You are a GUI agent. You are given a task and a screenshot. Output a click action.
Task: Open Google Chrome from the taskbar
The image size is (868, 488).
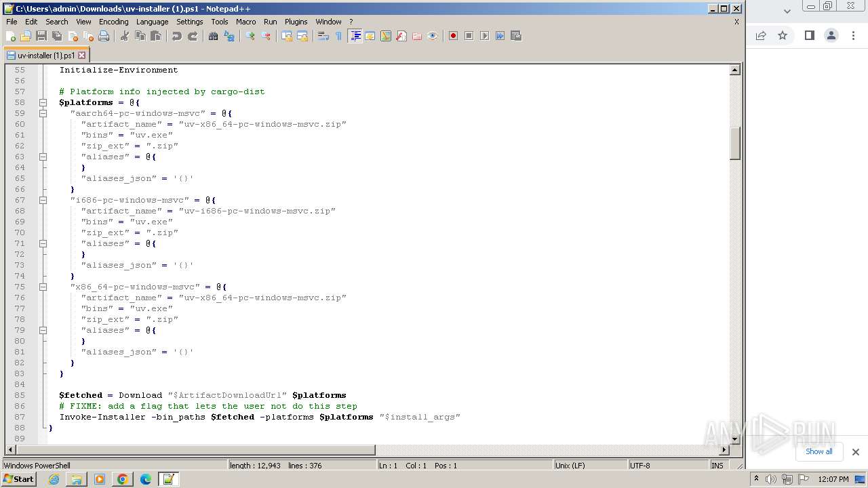tap(122, 479)
